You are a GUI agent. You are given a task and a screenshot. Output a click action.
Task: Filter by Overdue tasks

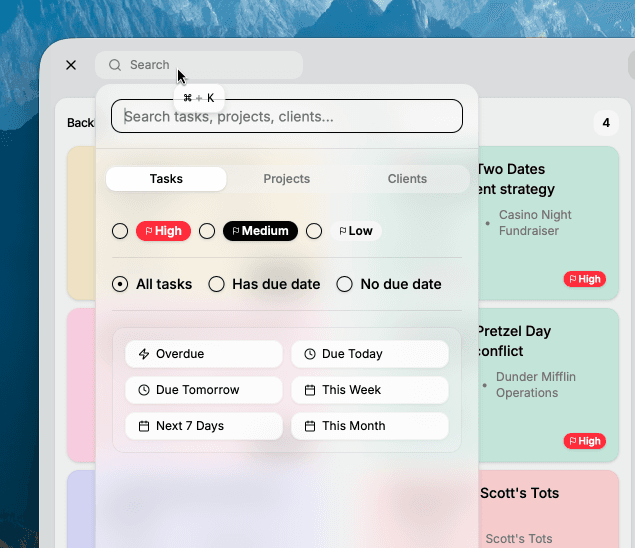click(204, 354)
